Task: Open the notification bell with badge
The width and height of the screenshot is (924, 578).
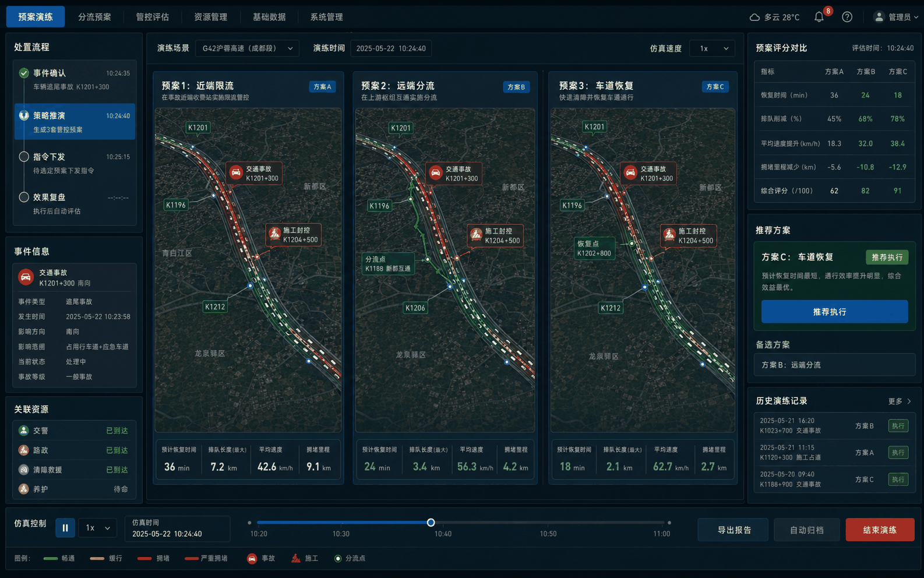Action: 819,17
